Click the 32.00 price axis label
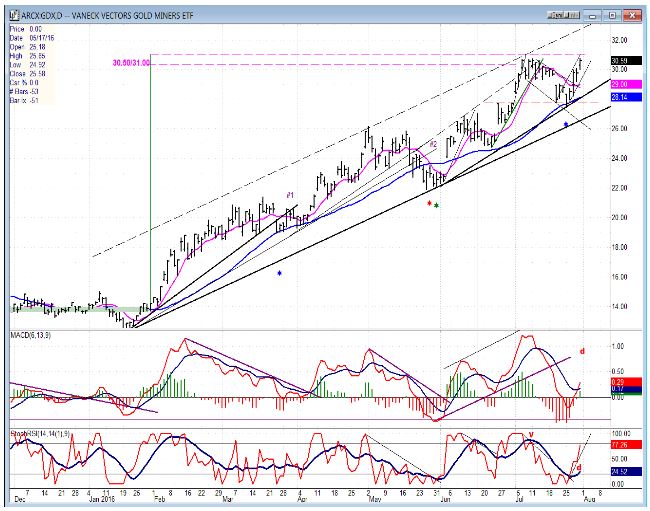650x511 pixels. (620, 40)
